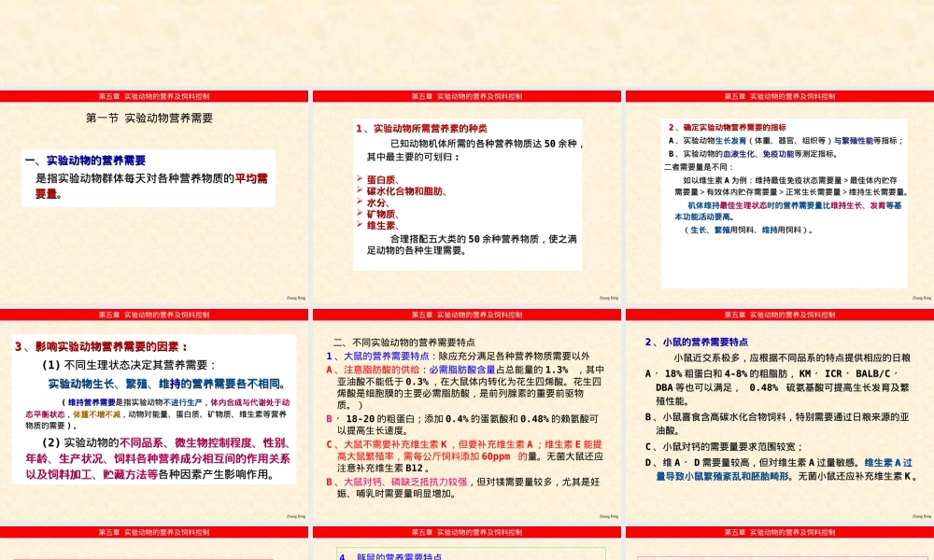Click the line 小鼠近交系极多

tap(792, 357)
